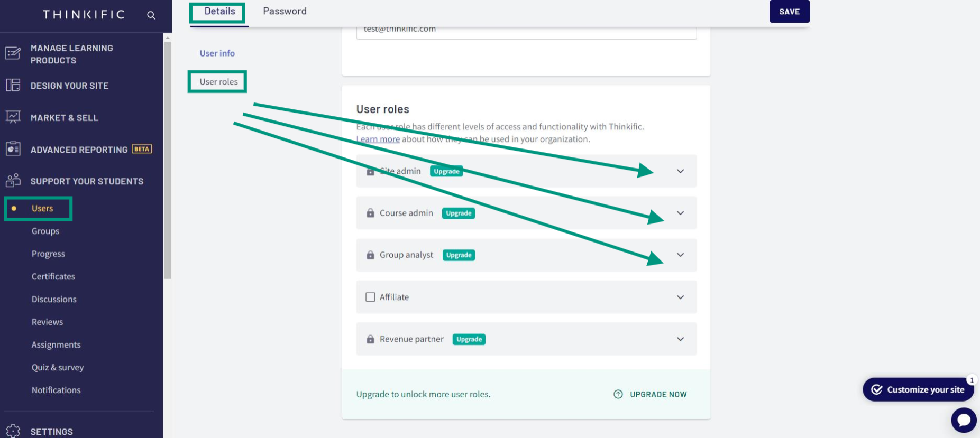
Task: Click the Design Your Site layout icon
Action: (13, 85)
